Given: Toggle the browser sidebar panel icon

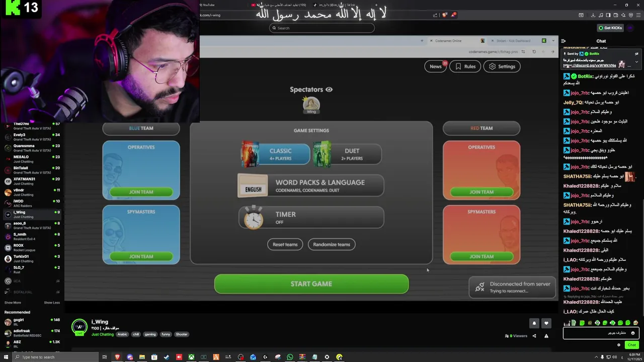Looking at the screenshot, I should 608,15.
